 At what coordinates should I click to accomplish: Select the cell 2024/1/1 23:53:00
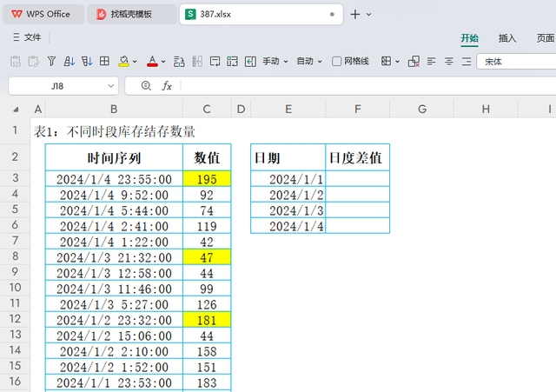[x=114, y=382]
